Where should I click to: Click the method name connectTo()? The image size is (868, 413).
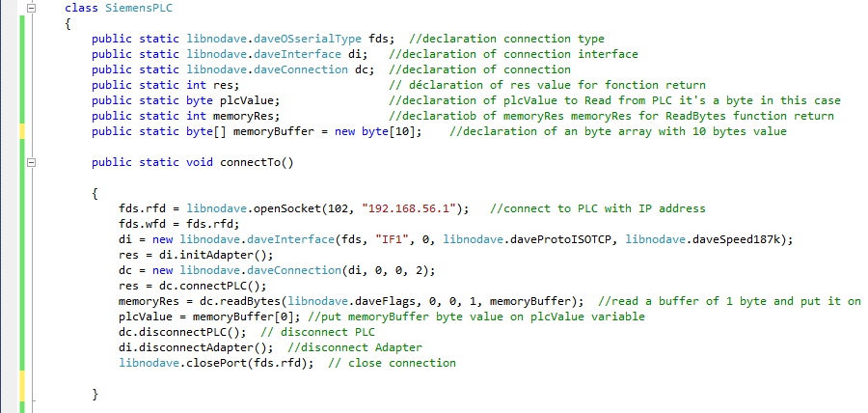pos(257,163)
